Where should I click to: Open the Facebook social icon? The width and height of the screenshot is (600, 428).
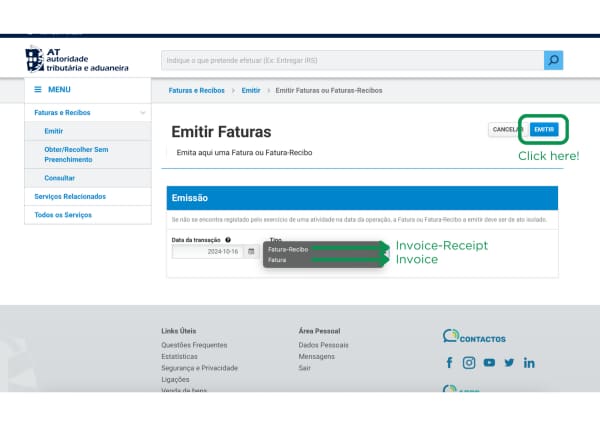click(450, 363)
